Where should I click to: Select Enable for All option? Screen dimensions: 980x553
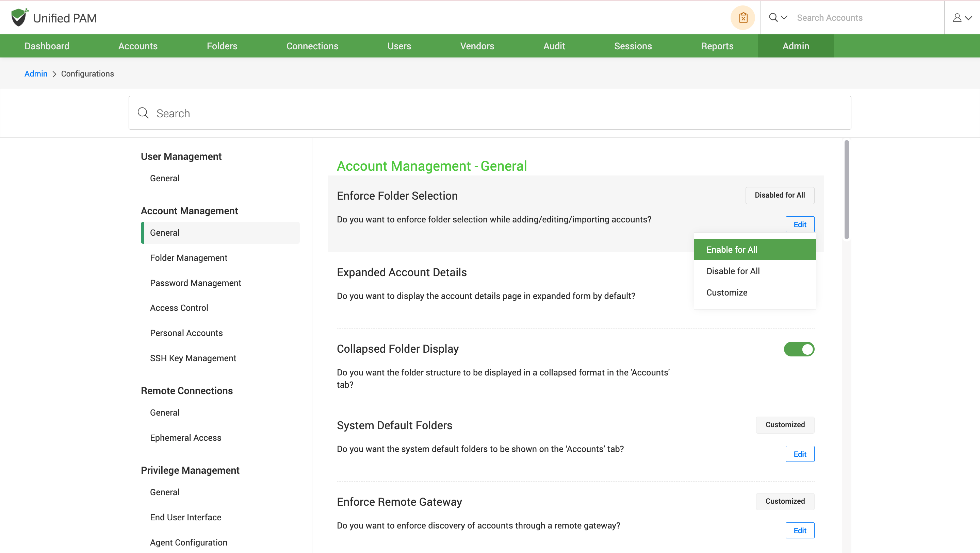coord(754,250)
